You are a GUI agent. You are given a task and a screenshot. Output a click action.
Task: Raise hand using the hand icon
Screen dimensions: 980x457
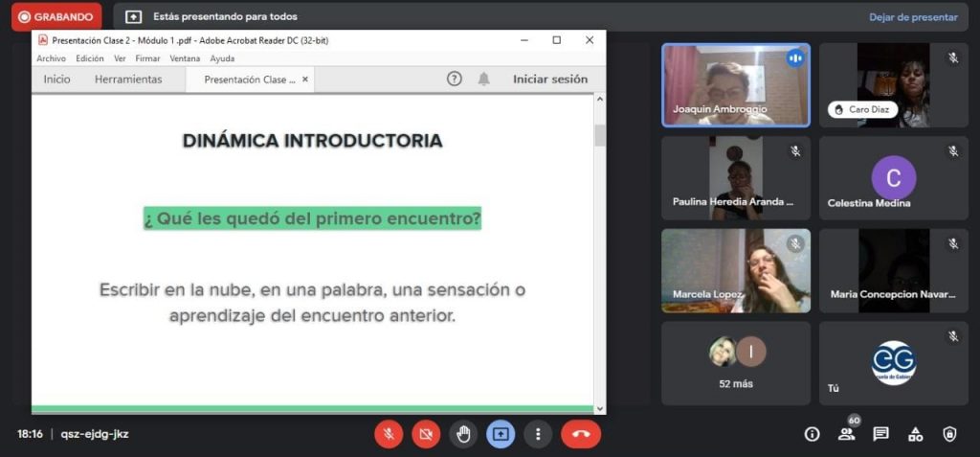click(x=463, y=434)
